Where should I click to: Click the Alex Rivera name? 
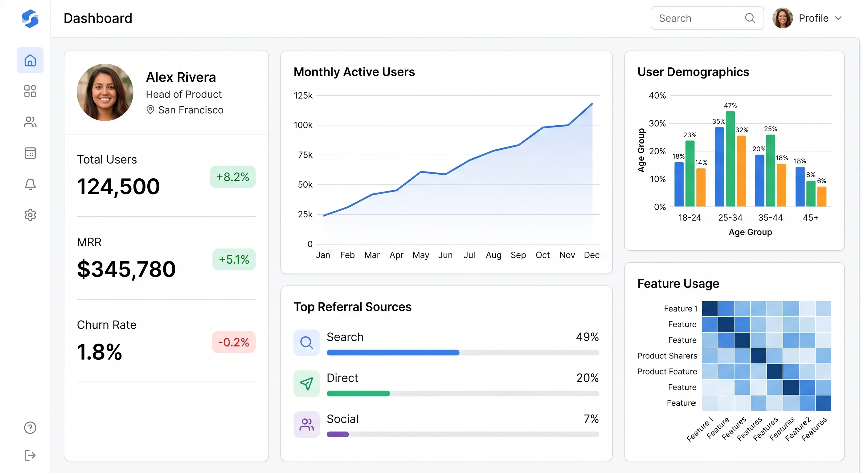click(181, 77)
